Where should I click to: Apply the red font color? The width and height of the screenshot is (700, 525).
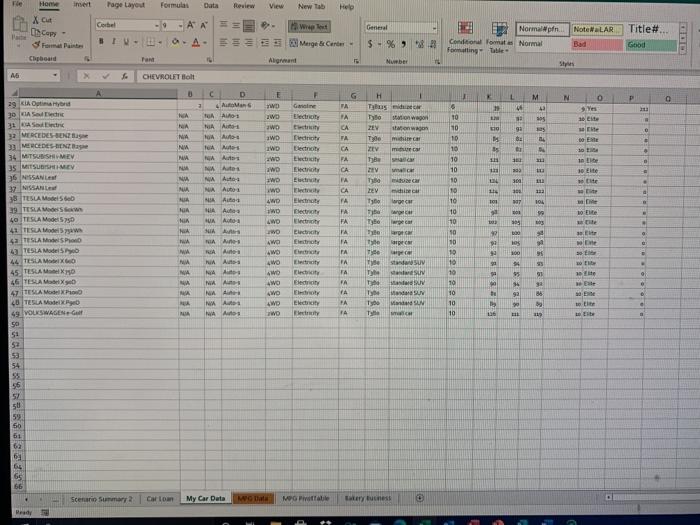click(x=196, y=43)
